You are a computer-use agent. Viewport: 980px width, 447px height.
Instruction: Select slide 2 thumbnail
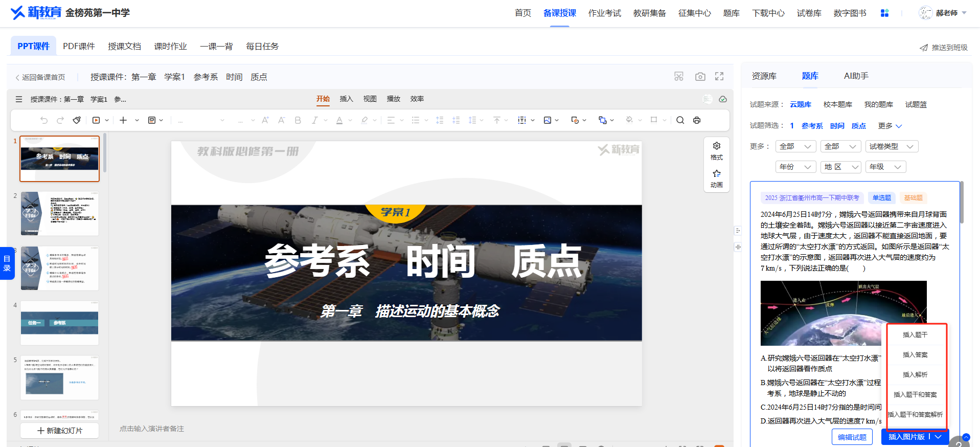60,213
